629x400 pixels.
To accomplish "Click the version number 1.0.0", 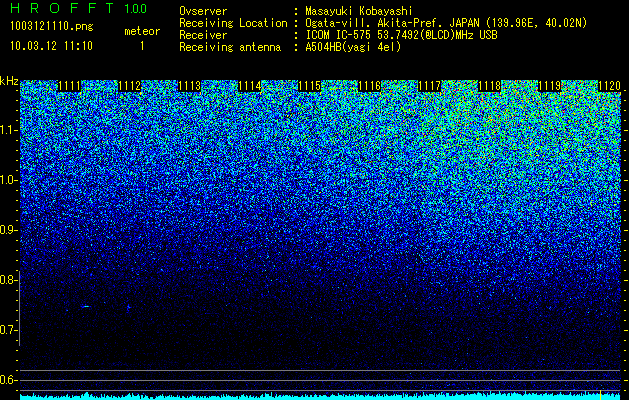I will (135, 9).
